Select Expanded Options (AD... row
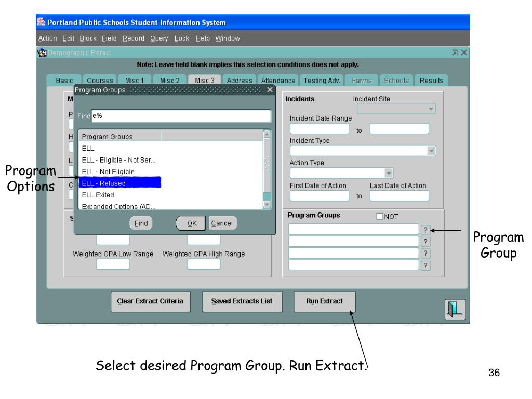532x399 pixels. pos(120,206)
